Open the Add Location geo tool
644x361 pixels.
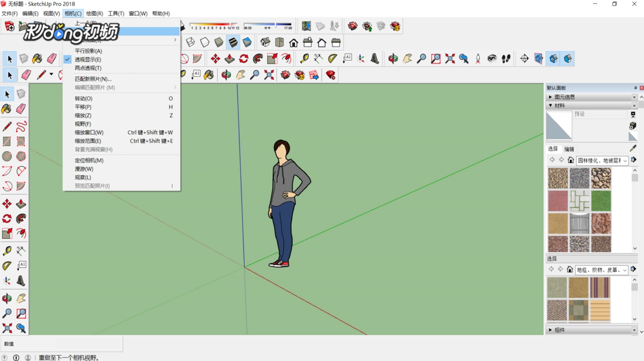pos(306,26)
